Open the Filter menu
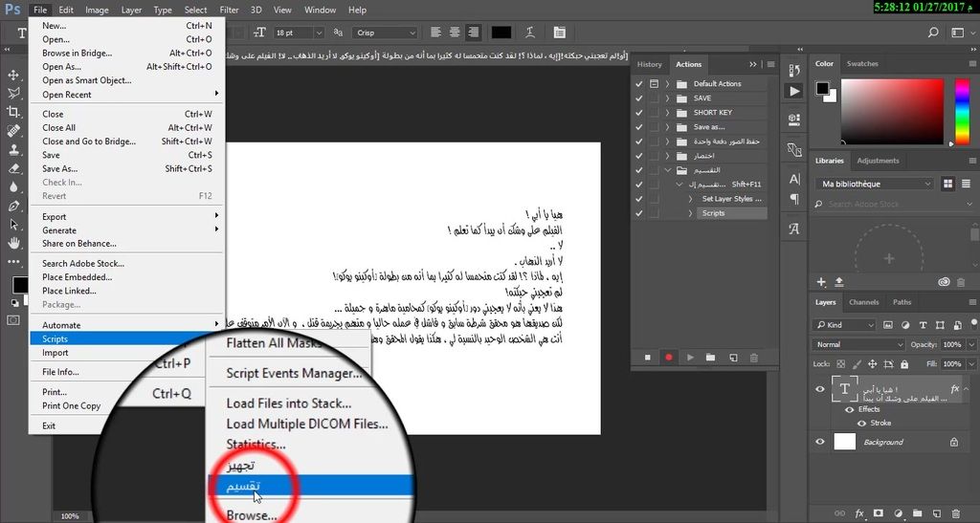Image resolution: width=980 pixels, height=523 pixels. click(x=229, y=10)
